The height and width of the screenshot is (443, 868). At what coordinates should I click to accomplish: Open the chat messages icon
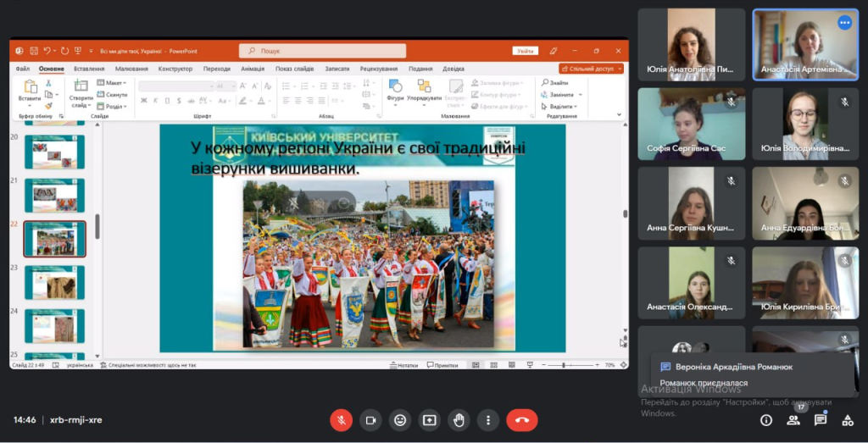tap(821, 420)
